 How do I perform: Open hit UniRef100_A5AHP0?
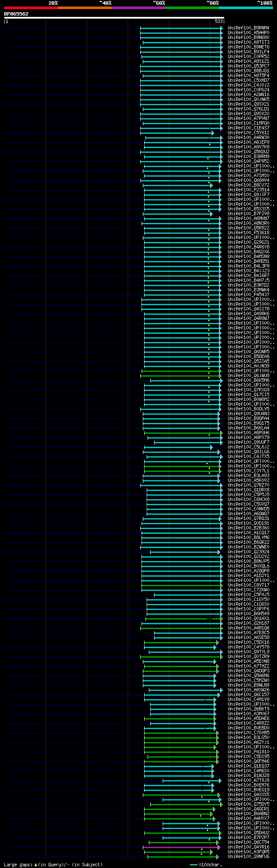click(248, 33)
